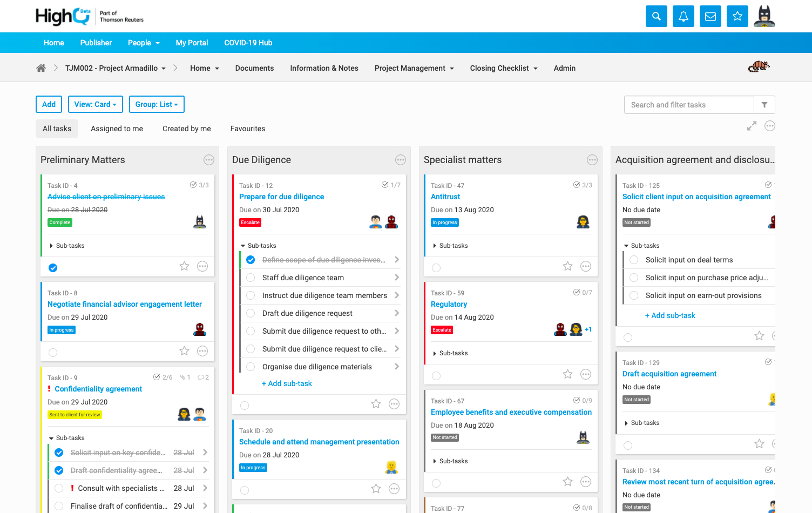Tick 'Solicit input on deal terms' checkbox

coord(634,260)
